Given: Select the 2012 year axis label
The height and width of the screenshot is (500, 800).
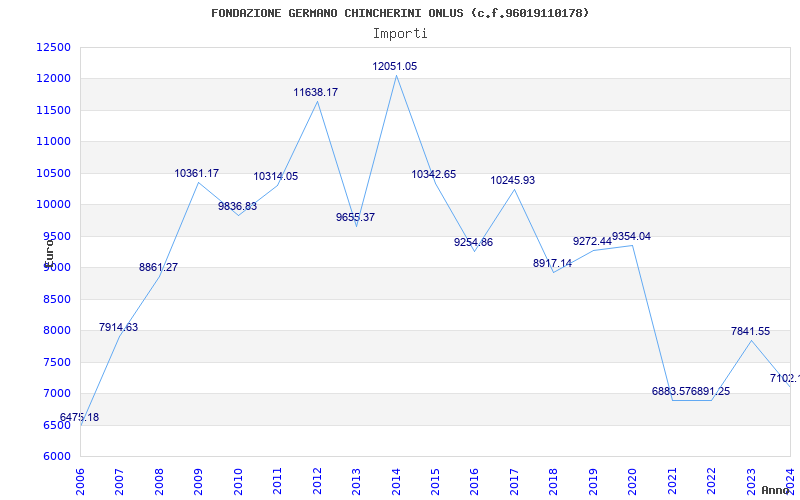Looking at the screenshot, I should [317, 481].
